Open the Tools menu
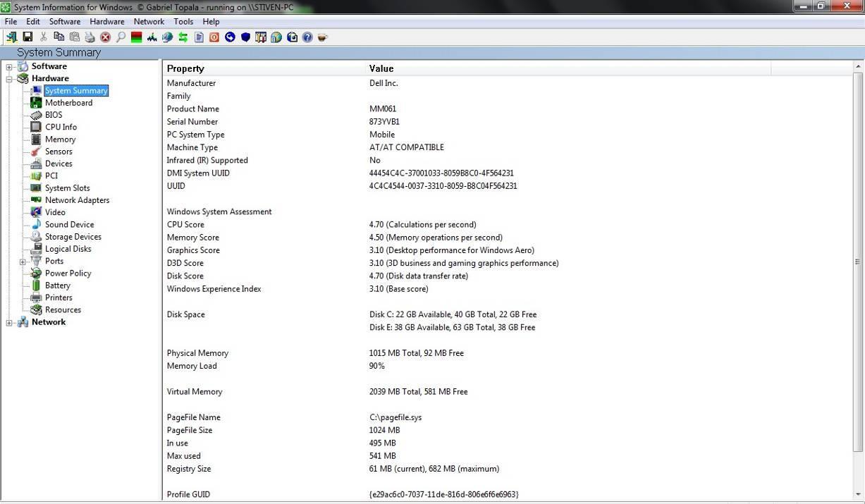Screen dimensions: 865x504 (x=183, y=21)
